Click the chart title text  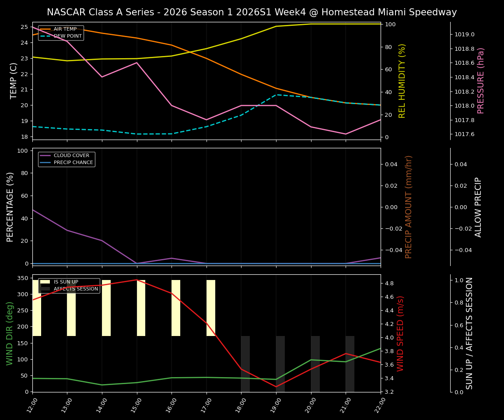click(252, 12)
